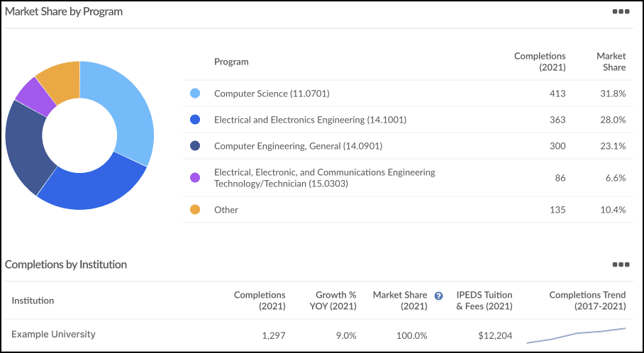Viewport: 644px width, 353px height.
Task: Click the 10.4% market share value
Action: coord(613,210)
